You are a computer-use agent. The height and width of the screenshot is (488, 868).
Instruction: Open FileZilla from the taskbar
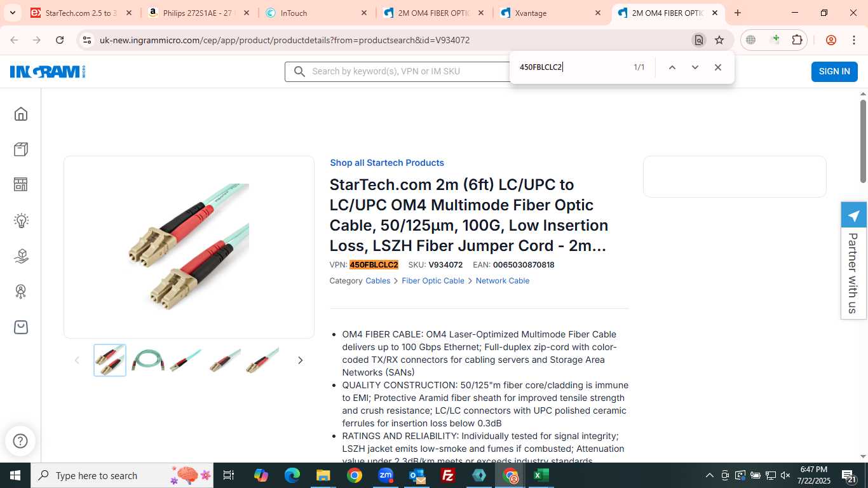(x=448, y=475)
